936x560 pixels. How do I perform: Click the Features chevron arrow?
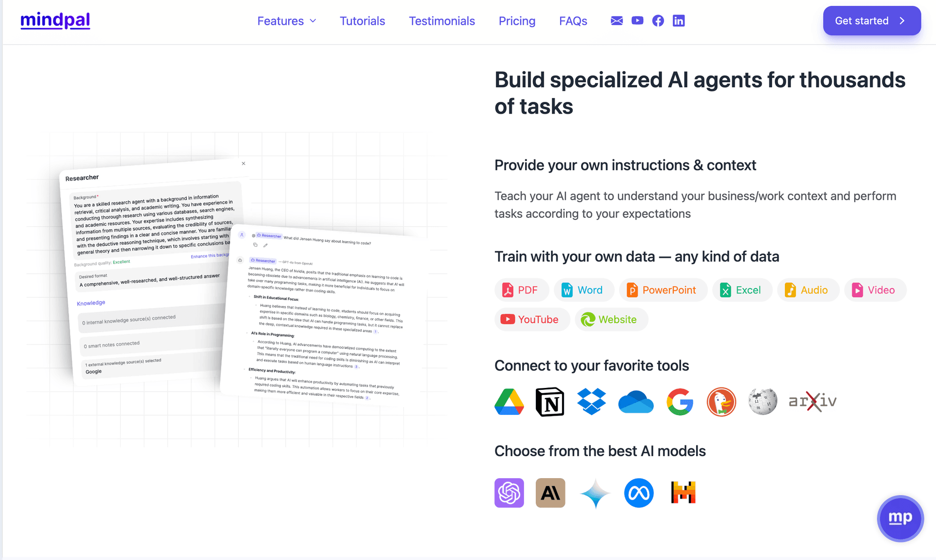(313, 21)
